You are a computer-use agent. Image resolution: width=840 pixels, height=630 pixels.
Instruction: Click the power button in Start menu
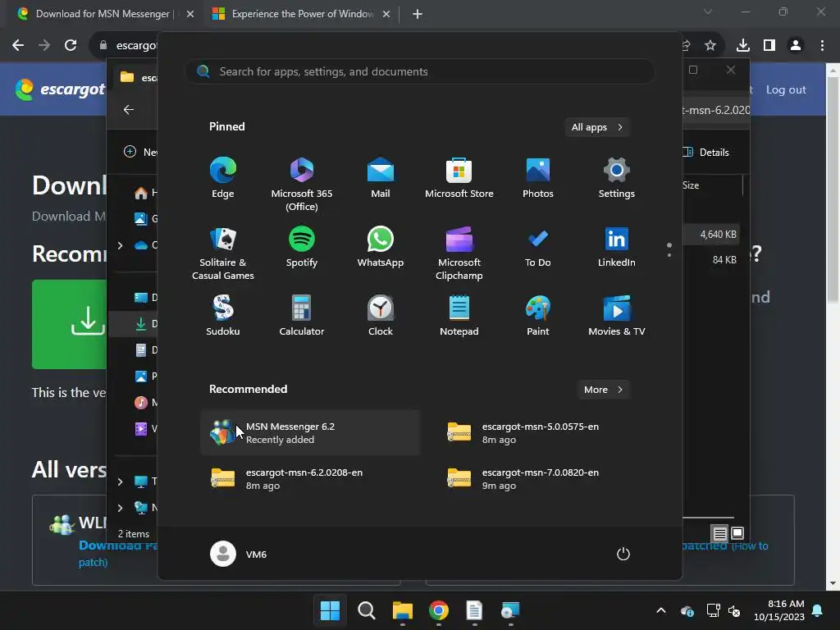pos(623,554)
